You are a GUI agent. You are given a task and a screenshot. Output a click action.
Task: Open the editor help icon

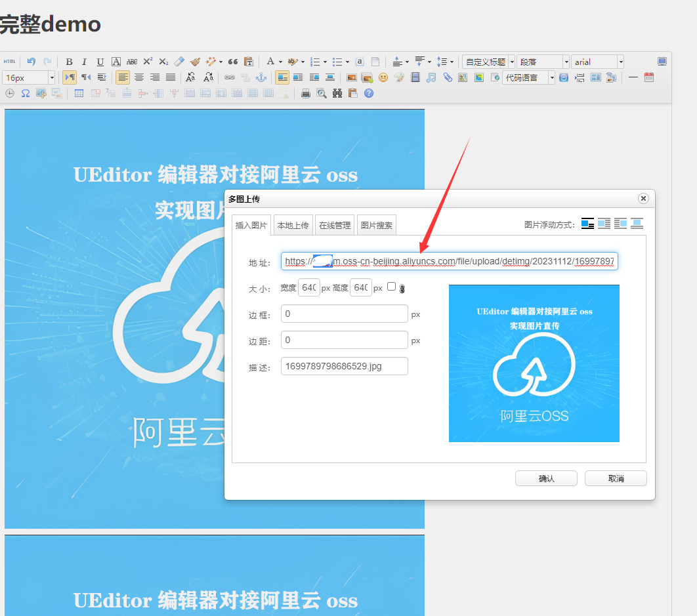tap(369, 93)
